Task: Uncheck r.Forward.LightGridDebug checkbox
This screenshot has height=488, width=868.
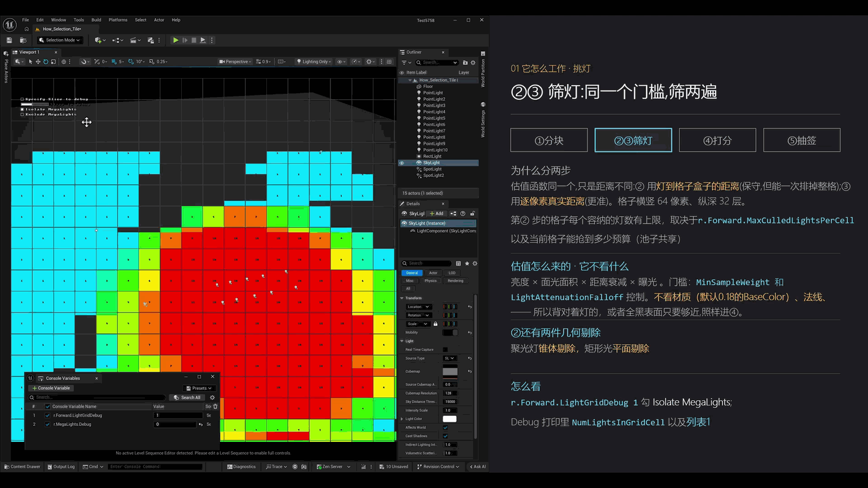Action: point(48,415)
